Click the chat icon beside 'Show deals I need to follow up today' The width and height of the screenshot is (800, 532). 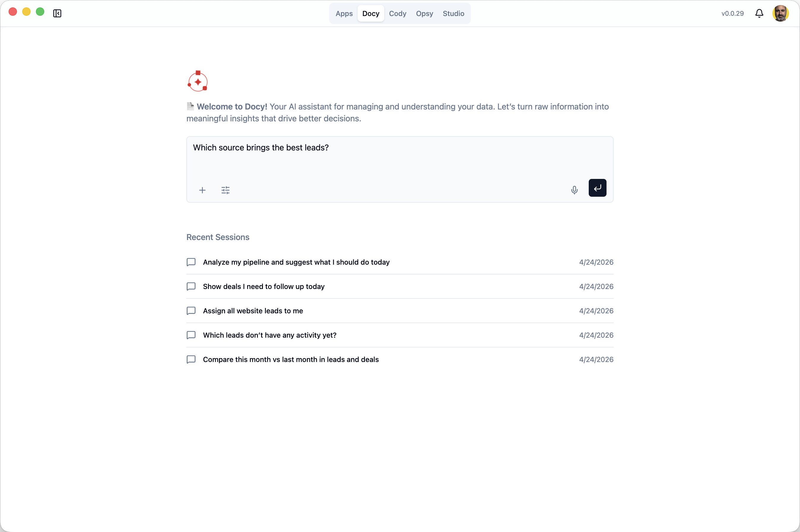[x=191, y=286]
